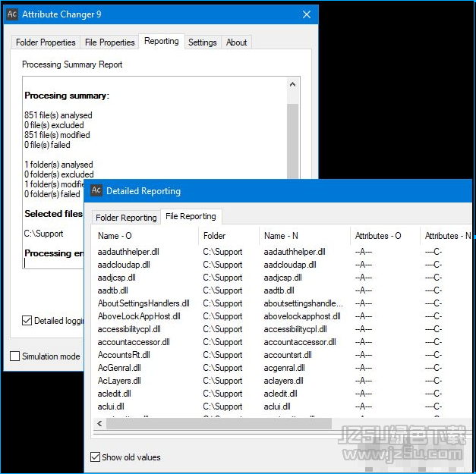Viewport: 476px width, 474px height.
Task: Select the accessibilitycpl.dll row in Name - O
Action: pos(129,329)
